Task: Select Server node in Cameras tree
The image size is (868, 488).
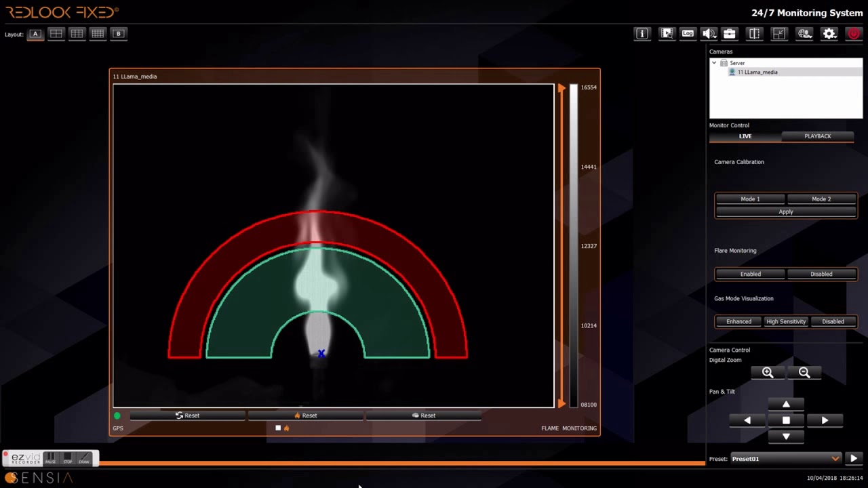Action: 737,63
